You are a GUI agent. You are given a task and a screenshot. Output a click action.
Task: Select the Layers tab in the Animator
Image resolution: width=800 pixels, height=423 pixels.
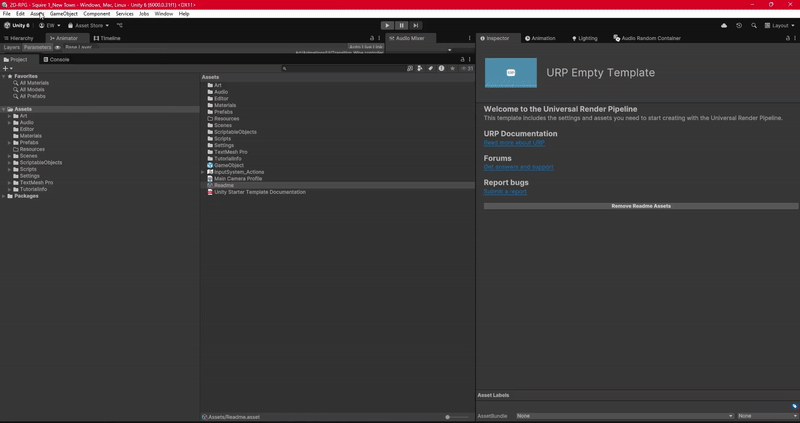point(11,47)
